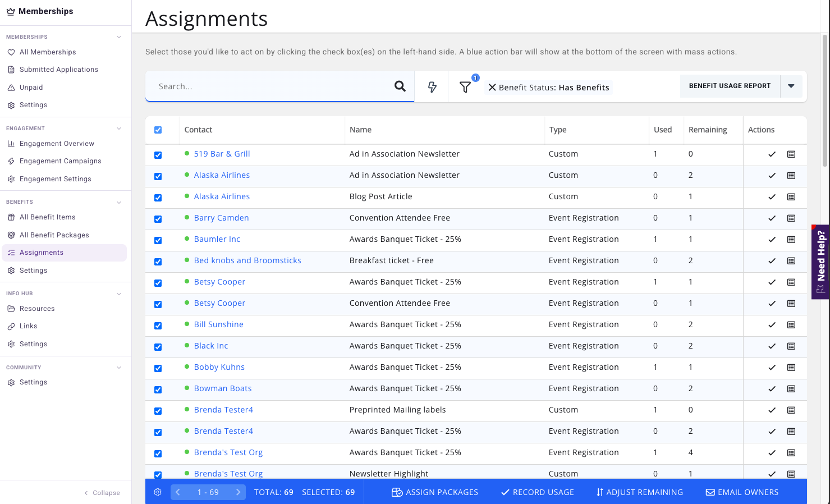This screenshot has width=830, height=504.
Task: Open the Benefit Usage Report dropdown arrow
Action: pos(791,86)
